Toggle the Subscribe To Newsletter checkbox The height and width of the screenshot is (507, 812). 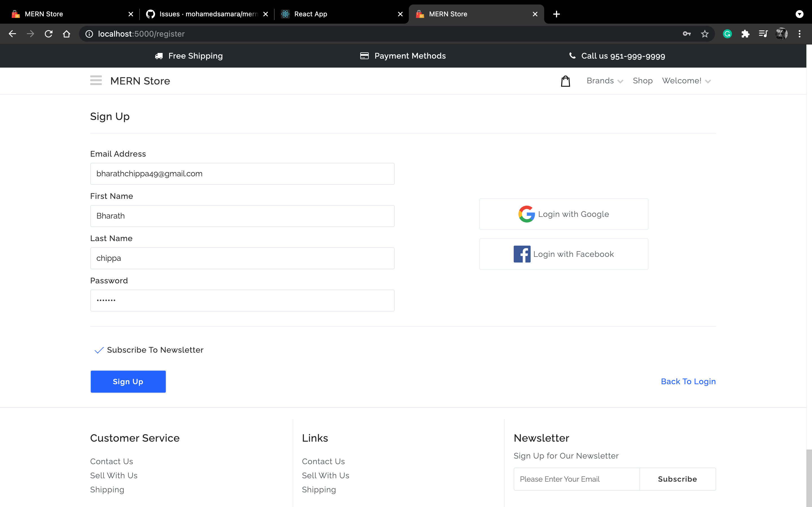coord(98,350)
